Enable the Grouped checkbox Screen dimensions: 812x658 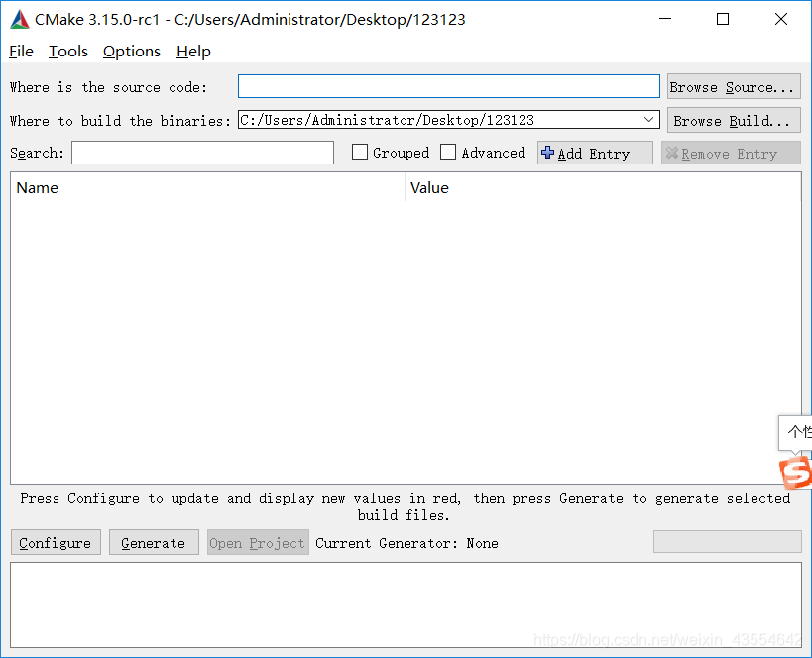click(359, 153)
